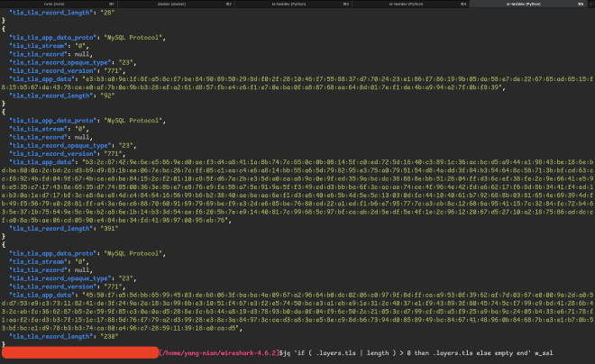
Task: Click app data line starting with b3:2c:87
Action: 301,162
